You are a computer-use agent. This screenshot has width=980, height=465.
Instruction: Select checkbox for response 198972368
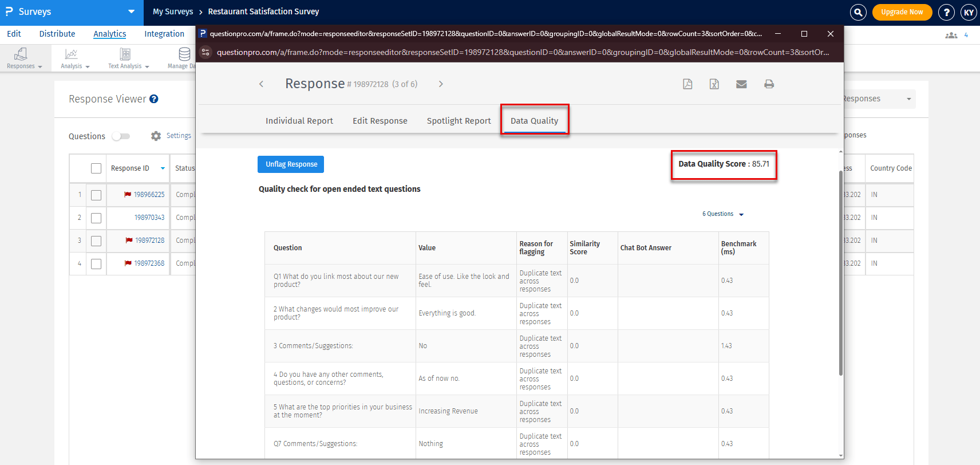(96, 264)
